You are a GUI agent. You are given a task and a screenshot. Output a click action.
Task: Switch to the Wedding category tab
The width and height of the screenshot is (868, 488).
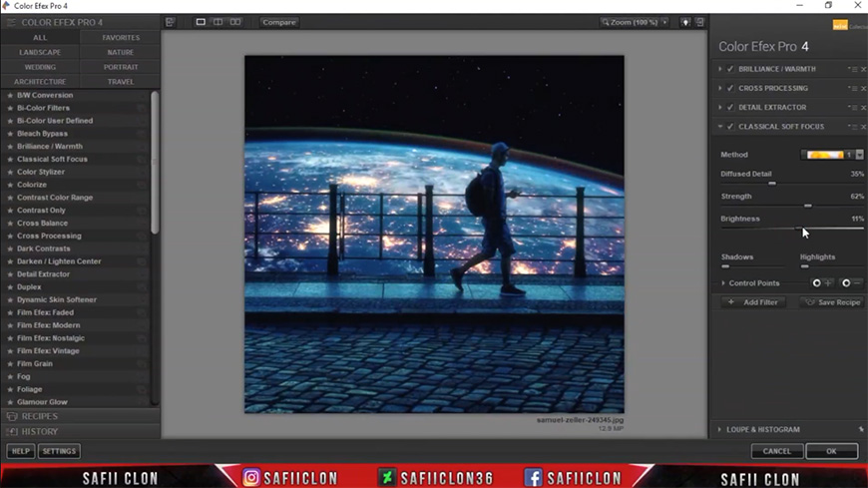click(x=40, y=67)
